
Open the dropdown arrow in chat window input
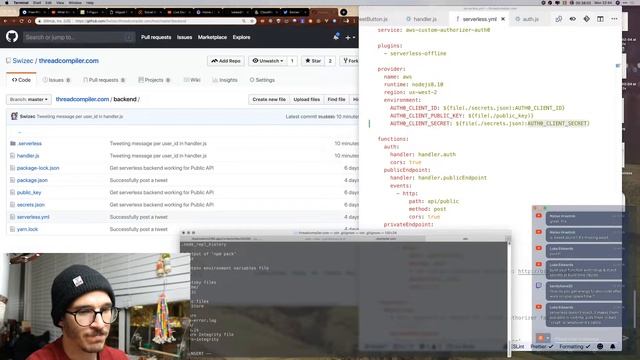[547, 338]
